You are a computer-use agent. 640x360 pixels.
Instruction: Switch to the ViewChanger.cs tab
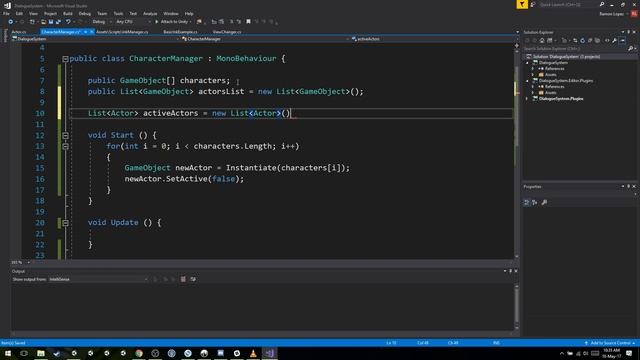(x=227, y=32)
